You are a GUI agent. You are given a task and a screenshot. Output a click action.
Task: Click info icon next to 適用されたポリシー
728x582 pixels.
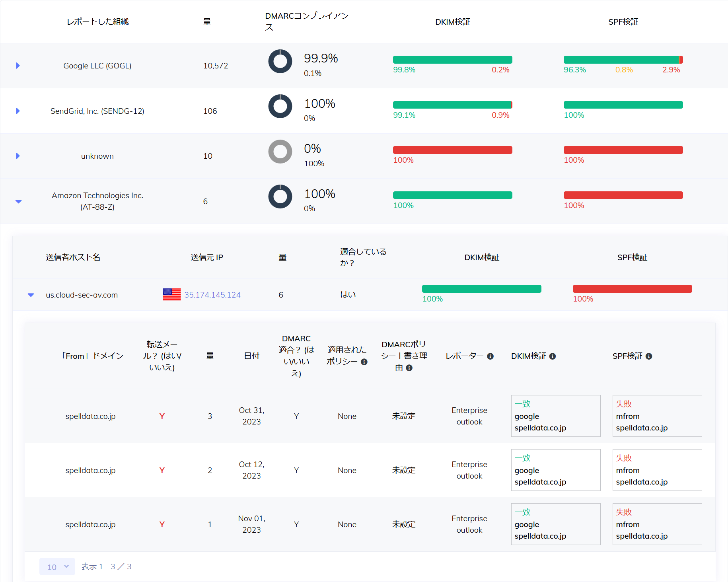364,362
